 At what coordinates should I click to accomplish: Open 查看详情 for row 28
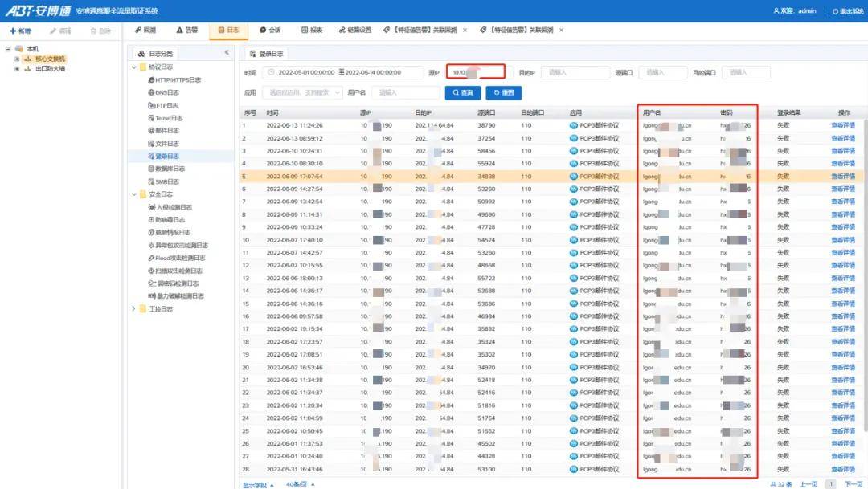[x=843, y=469]
